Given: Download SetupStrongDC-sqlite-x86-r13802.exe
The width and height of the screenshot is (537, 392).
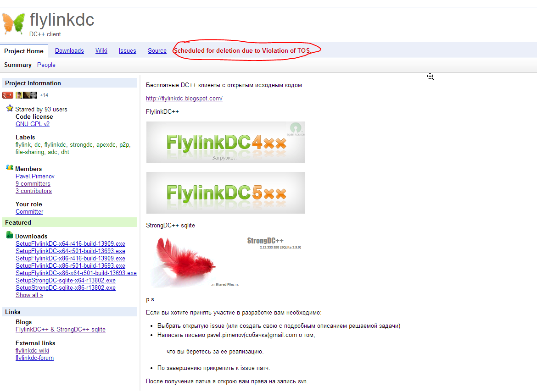Looking at the screenshot, I should (x=66, y=287).
